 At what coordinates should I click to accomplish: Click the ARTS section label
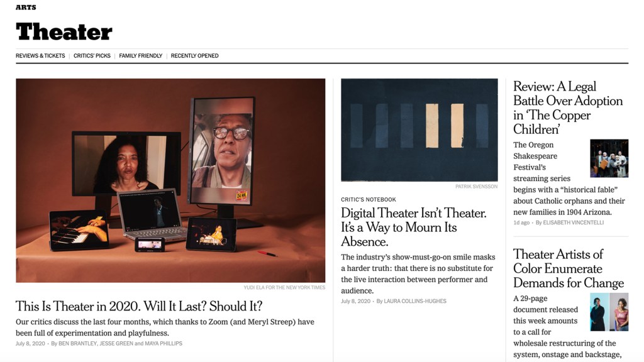click(x=26, y=8)
